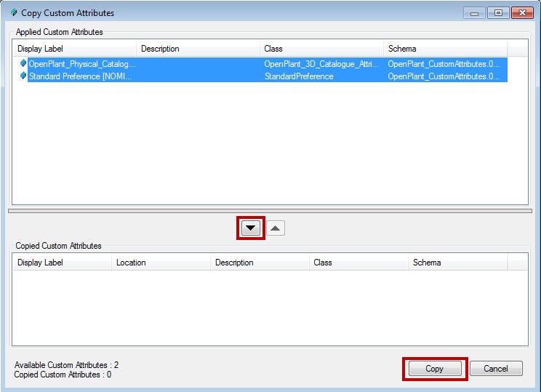Click the OpenPlant_Physical_Catalog row icon
The height and width of the screenshot is (392, 541).
pyautogui.click(x=23, y=63)
